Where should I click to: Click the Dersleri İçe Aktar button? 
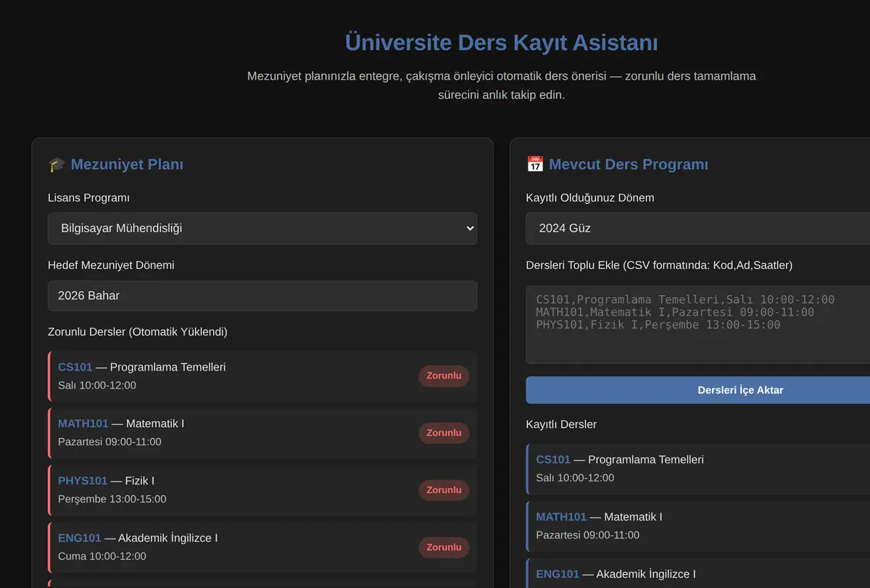click(698, 390)
